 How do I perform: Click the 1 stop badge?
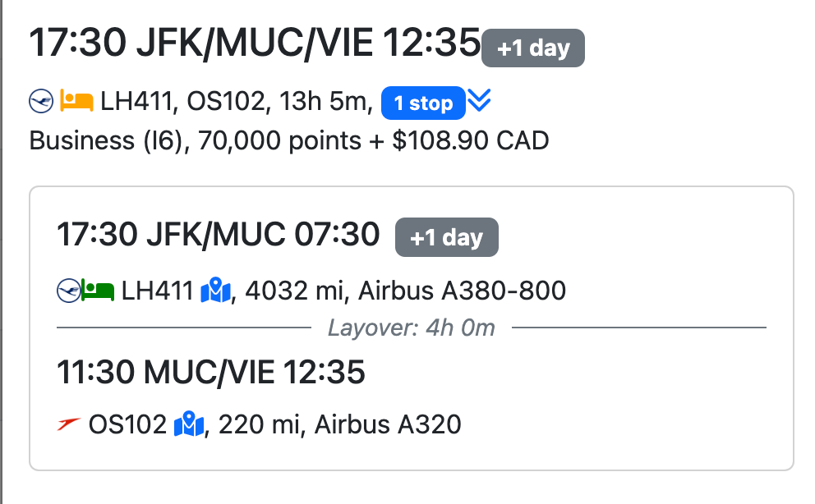pos(422,103)
